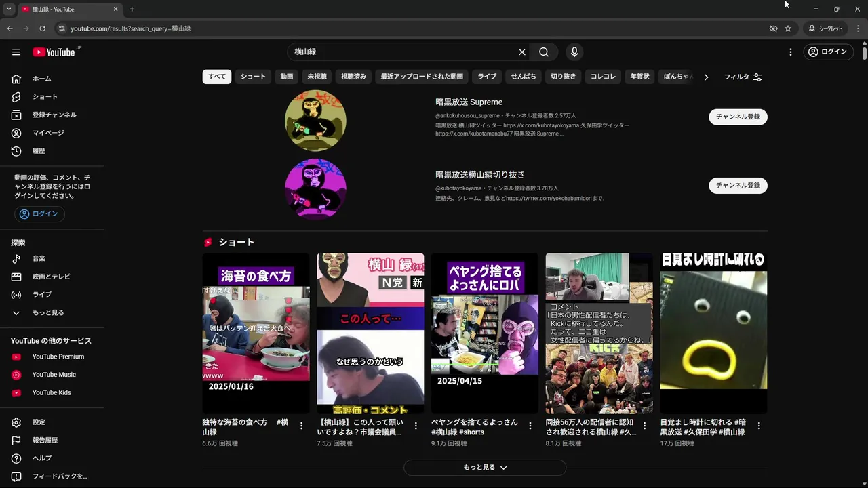
Task: Select the 年賀状 filter chip
Action: tap(639, 77)
